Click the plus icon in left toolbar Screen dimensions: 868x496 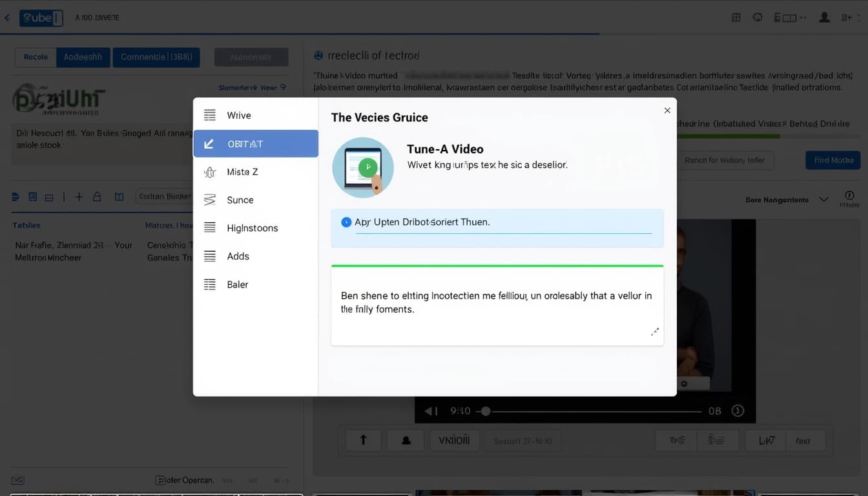tap(79, 197)
